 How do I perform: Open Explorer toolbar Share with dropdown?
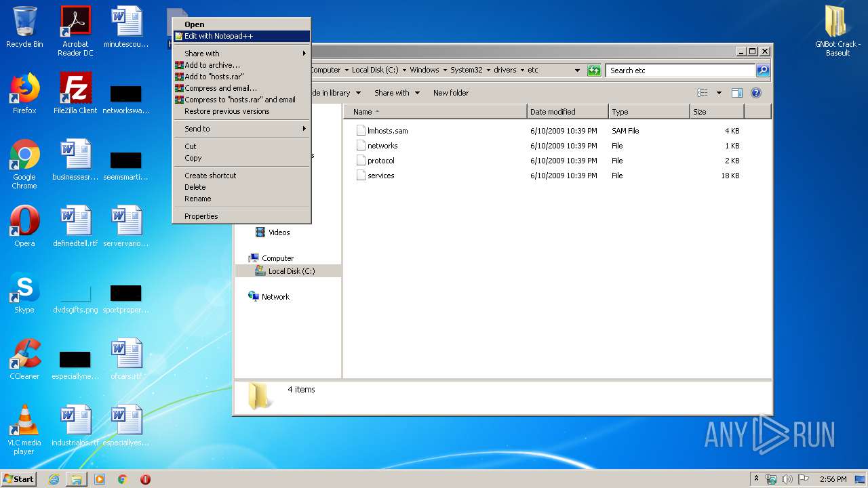click(397, 93)
